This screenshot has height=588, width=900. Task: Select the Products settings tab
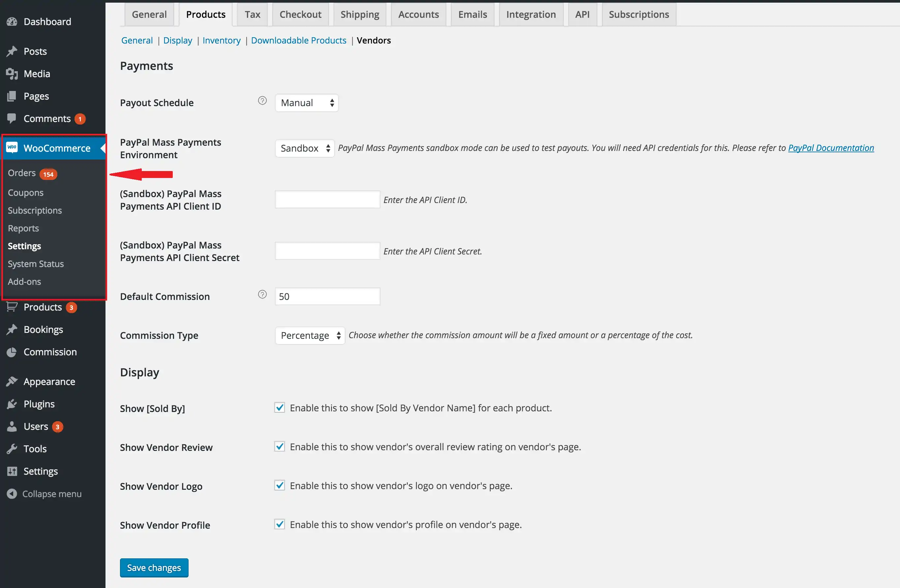pyautogui.click(x=206, y=15)
